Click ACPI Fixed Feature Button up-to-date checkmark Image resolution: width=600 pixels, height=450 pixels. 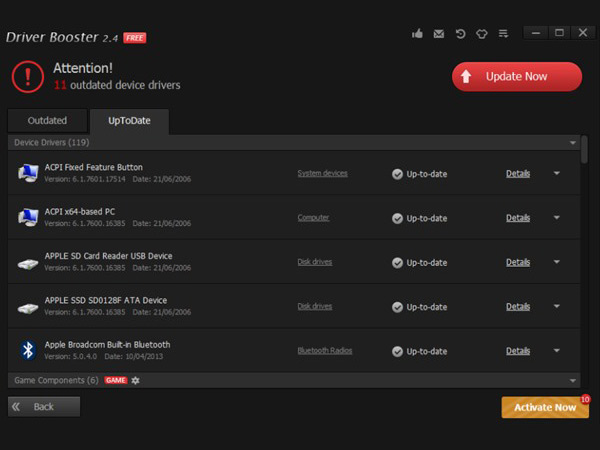397,174
